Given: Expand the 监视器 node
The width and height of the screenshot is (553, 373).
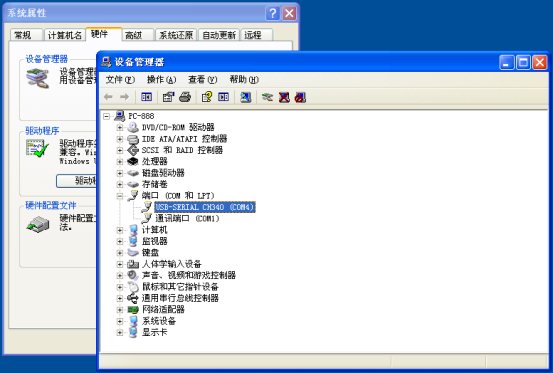Looking at the screenshot, I should pos(120,241).
